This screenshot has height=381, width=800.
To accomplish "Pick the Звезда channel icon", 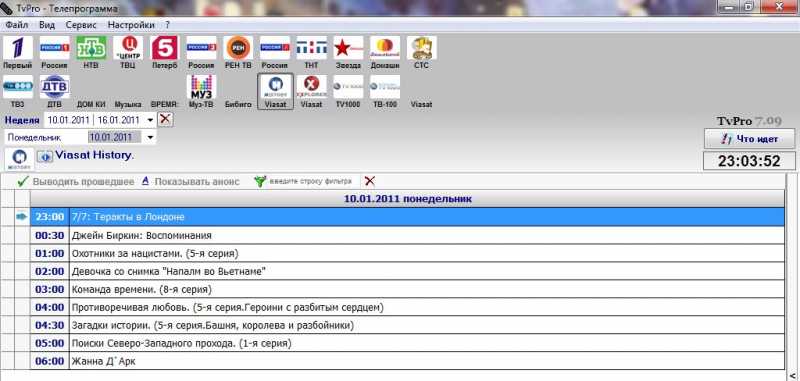I will click(348, 48).
